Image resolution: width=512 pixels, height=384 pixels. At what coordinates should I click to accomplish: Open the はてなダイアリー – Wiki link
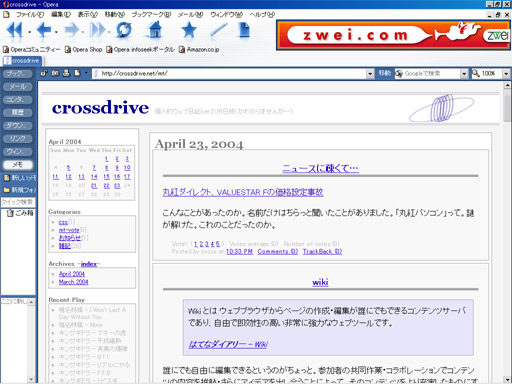(x=228, y=344)
